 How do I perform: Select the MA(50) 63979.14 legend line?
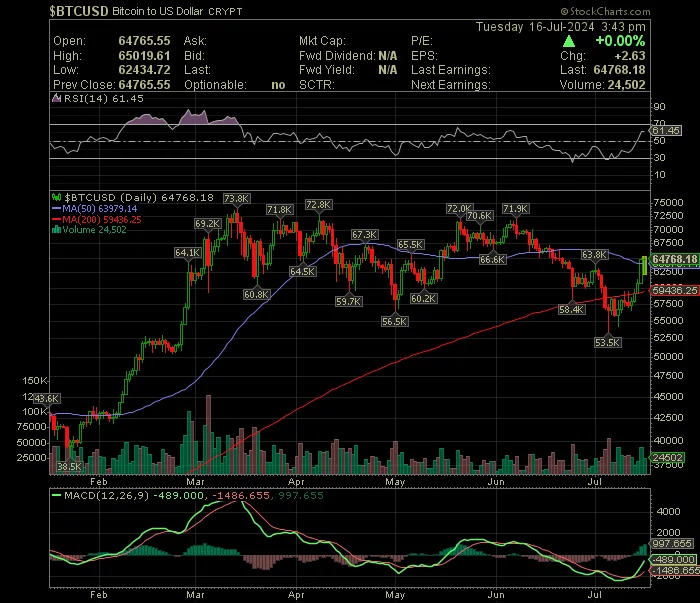pyautogui.click(x=95, y=208)
